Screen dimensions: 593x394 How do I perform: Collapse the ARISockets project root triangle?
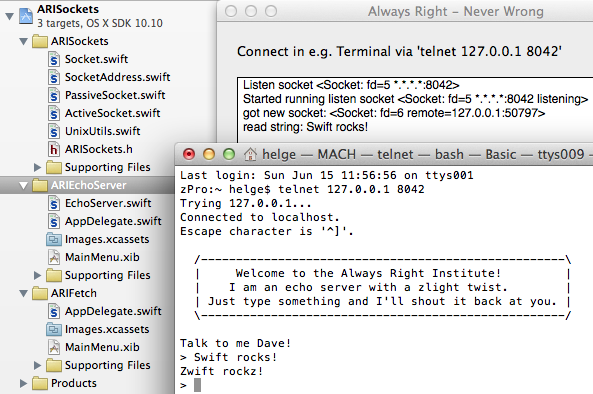(10, 16)
